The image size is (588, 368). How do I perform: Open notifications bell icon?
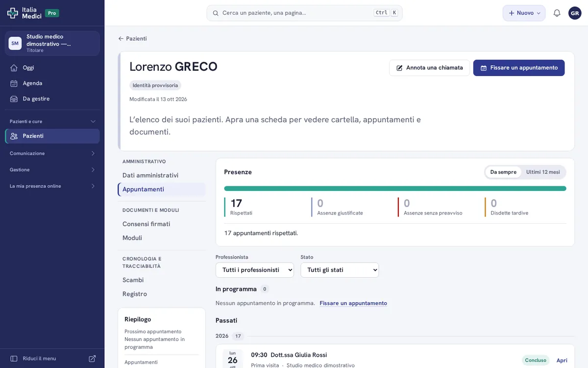[x=557, y=13]
